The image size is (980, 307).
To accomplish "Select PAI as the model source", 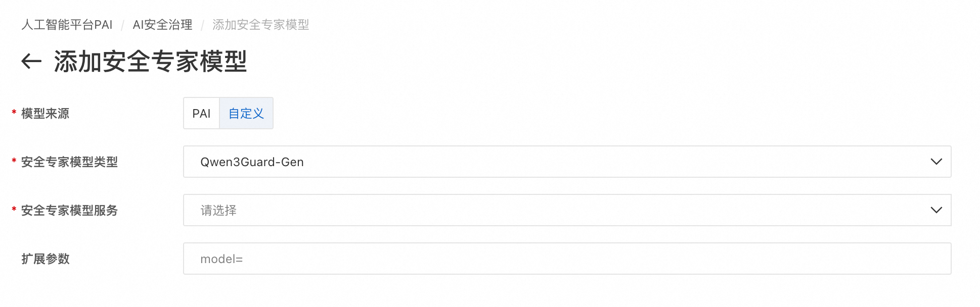I will (x=201, y=114).
